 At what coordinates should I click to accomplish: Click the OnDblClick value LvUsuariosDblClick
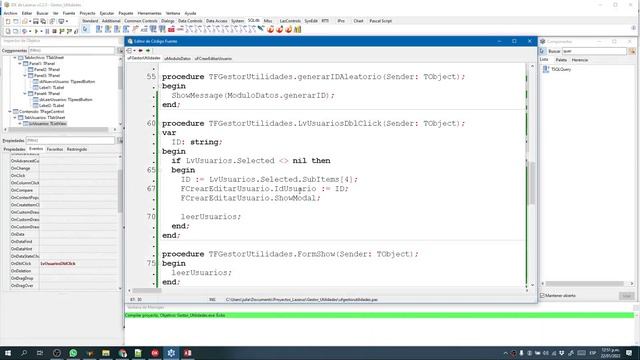pyautogui.click(x=58, y=264)
